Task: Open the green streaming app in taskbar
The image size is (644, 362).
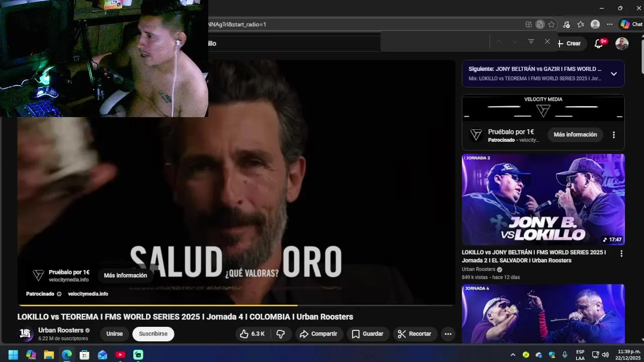Action: [x=138, y=355]
